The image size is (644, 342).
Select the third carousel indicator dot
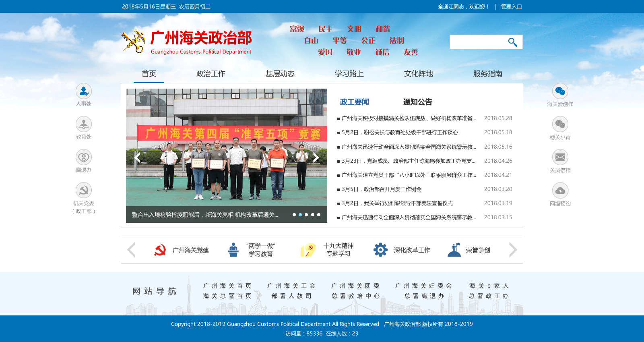click(306, 215)
